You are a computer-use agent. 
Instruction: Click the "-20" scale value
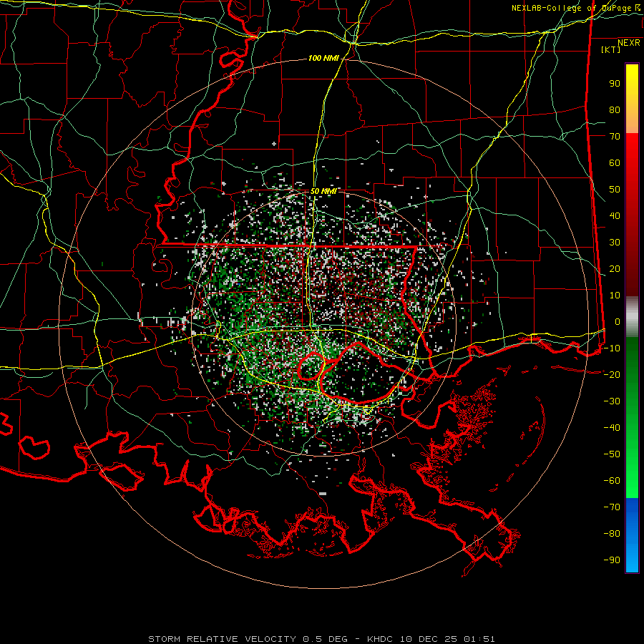click(612, 374)
